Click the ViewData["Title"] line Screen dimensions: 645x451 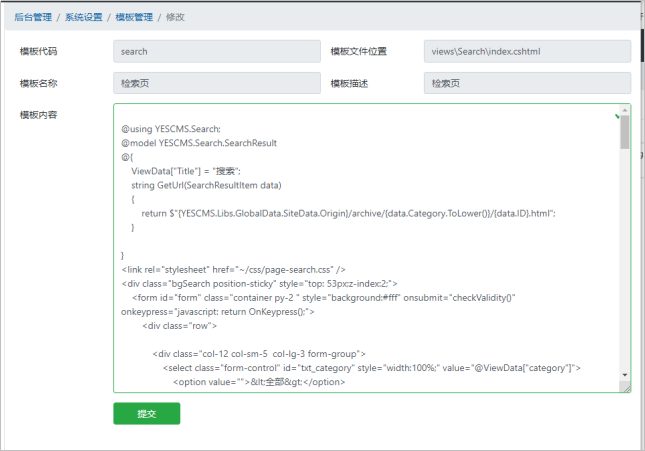click(186, 171)
